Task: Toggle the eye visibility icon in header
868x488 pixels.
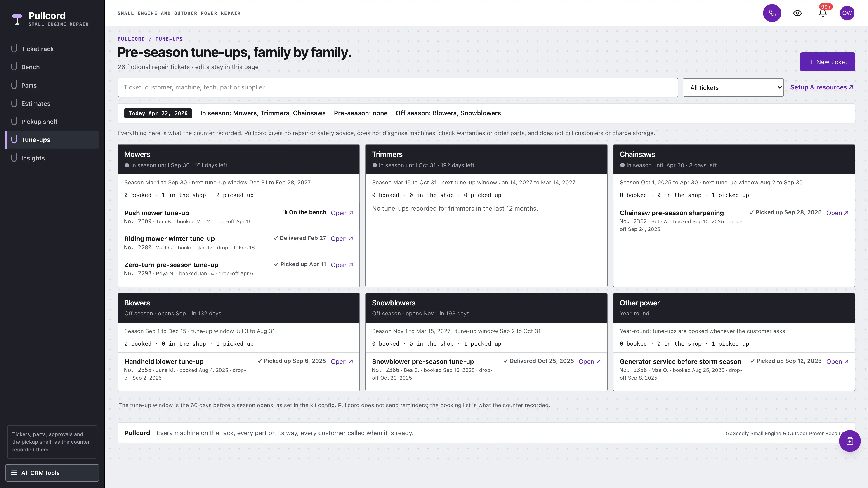Action: click(797, 13)
